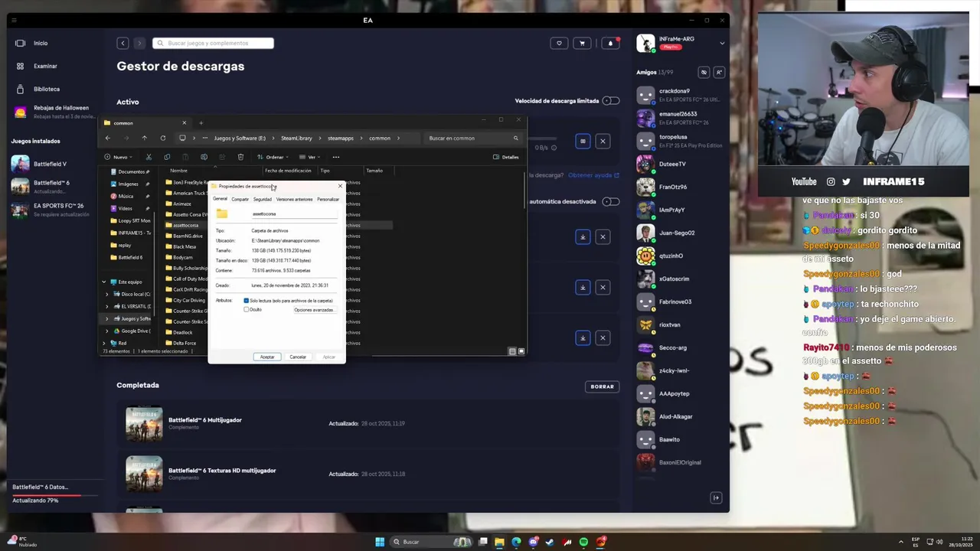Image resolution: width=980 pixels, height=551 pixels.
Task: Open Biblioteca in the EA sidebar
Action: [x=46, y=89]
